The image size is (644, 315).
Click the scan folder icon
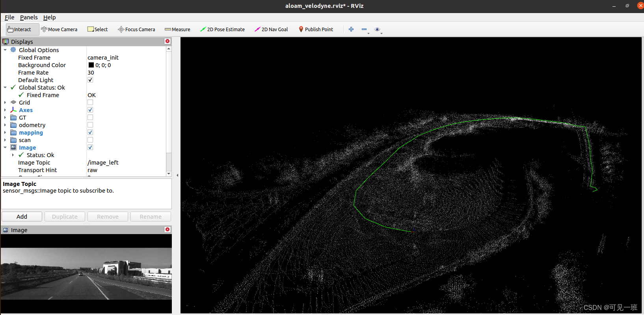click(13, 140)
